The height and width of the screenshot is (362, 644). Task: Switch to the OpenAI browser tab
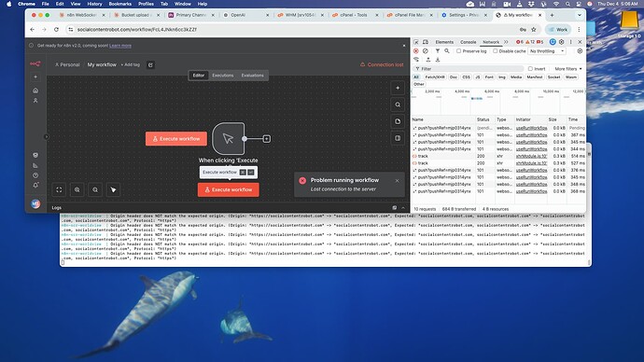pos(246,15)
